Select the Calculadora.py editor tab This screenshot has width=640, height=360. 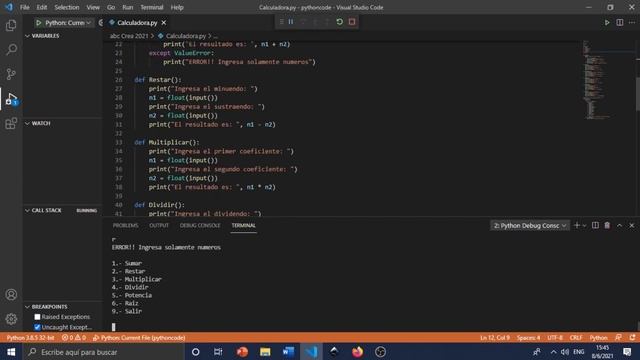coord(137,23)
